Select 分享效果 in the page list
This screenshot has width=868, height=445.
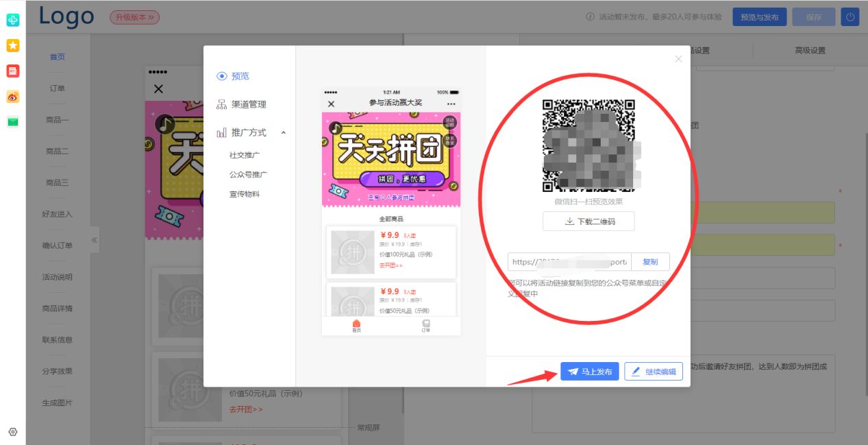(x=58, y=371)
